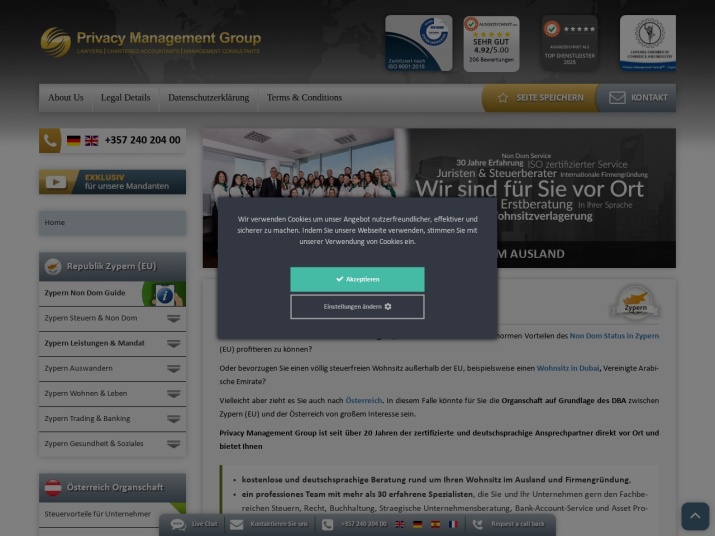Follow Wohnsitz in Dubai link

pos(568,368)
